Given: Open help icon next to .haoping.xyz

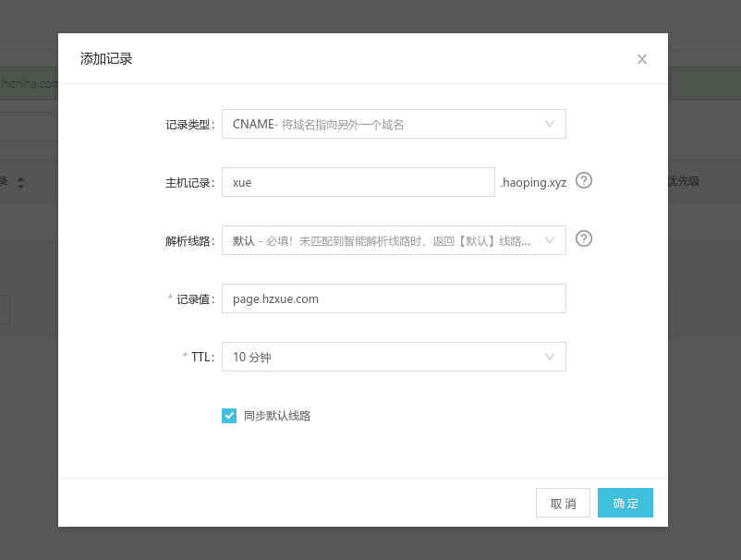Looking at the screenshot, I should coord(584,180).
